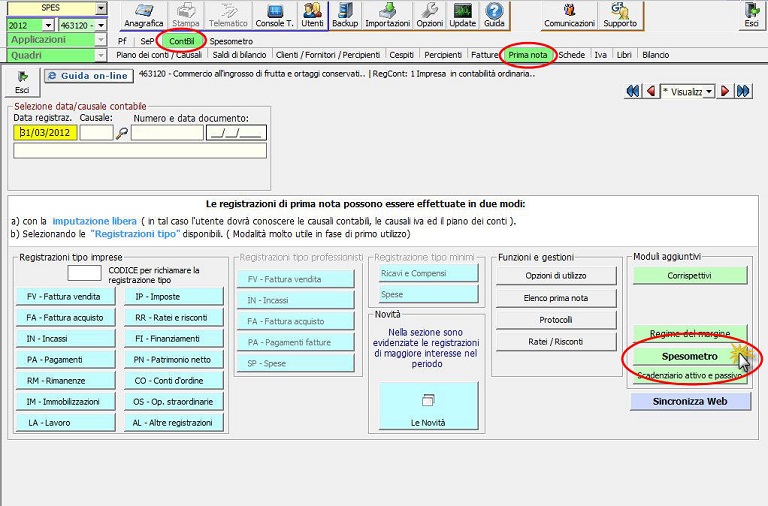The height and width of the screenshot is (506, 768).
Task: Click the Stampa printer icon
Action: pos(186,15)
